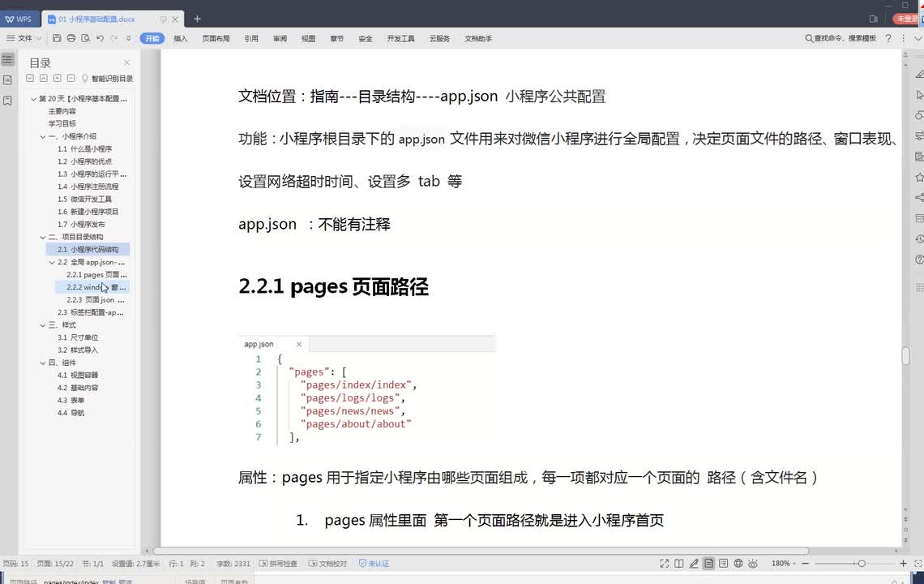Go to outline item 1.5 微信开发工具

[x=84, y=200]
